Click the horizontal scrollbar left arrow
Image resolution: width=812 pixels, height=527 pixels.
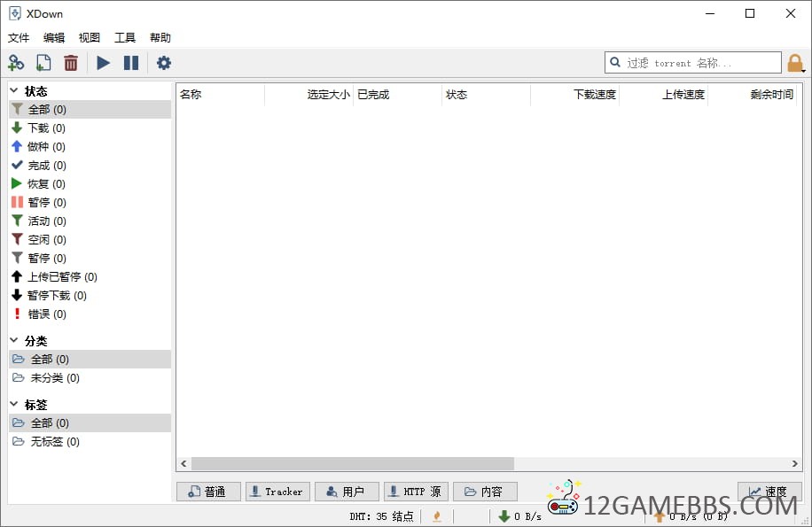coord(183,463)
